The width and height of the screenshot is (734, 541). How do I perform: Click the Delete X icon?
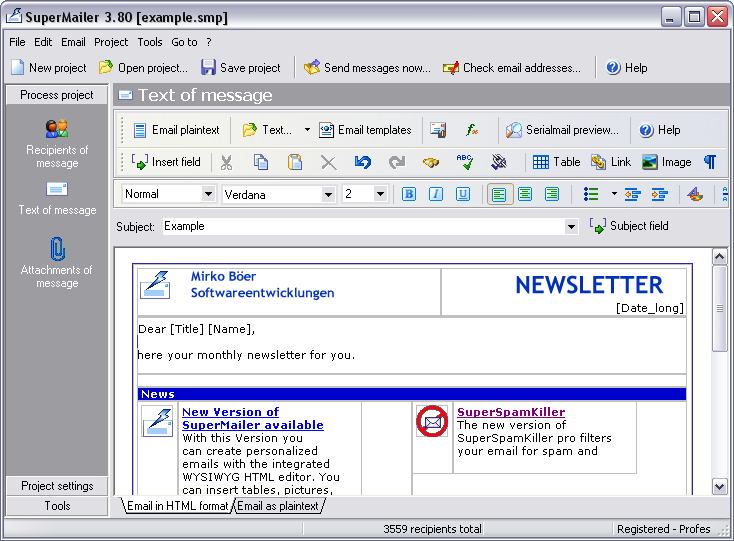click(329, 162)
